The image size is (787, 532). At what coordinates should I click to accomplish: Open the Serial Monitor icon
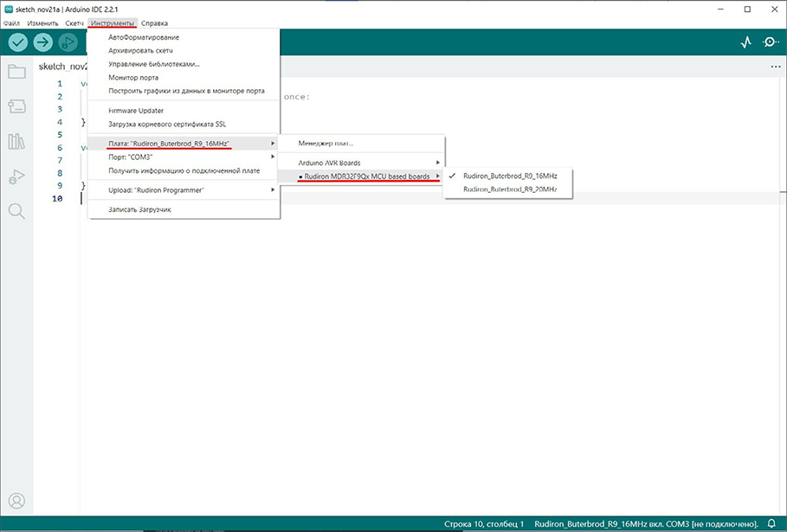click(x=771, y=42)
